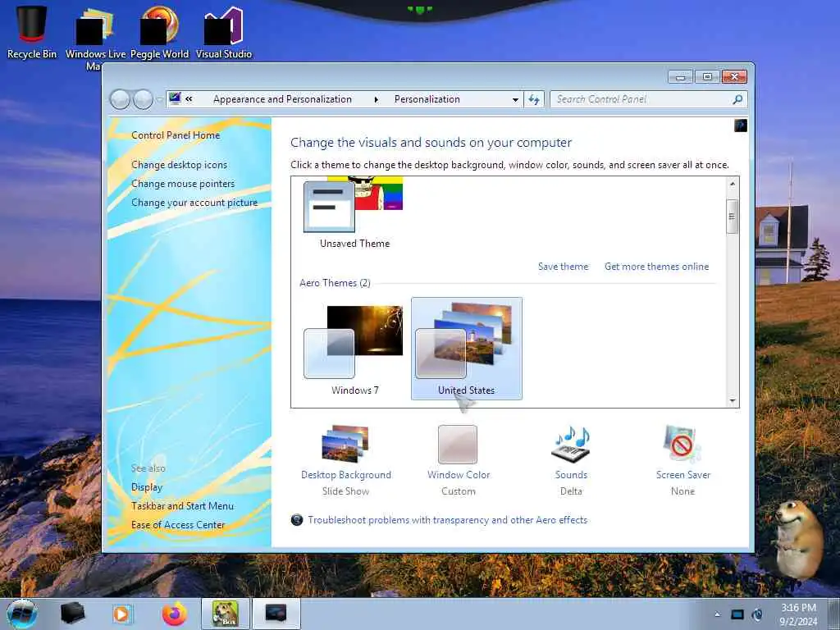This screenshot has width=840, height=630.
Task: Select the Windows Live desktop shortcut
Action: point(95,38)
